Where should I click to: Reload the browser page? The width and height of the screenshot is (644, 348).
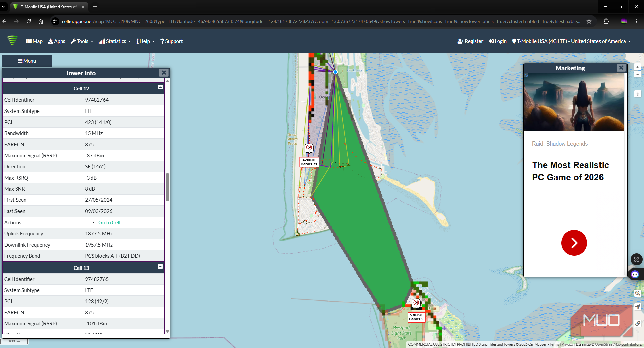(x=29, y=21)
